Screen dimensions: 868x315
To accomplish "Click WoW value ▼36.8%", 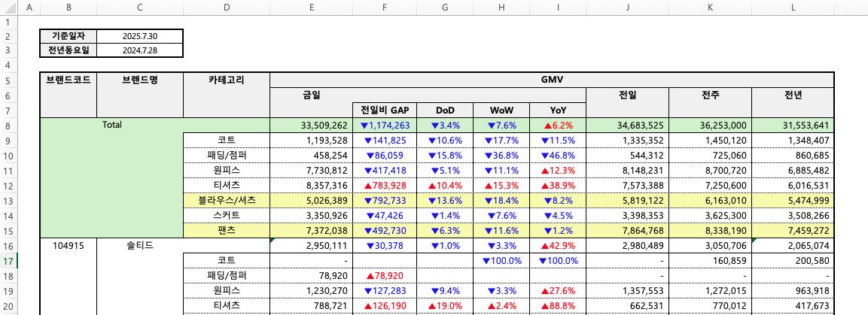I will tap(501, 156).
